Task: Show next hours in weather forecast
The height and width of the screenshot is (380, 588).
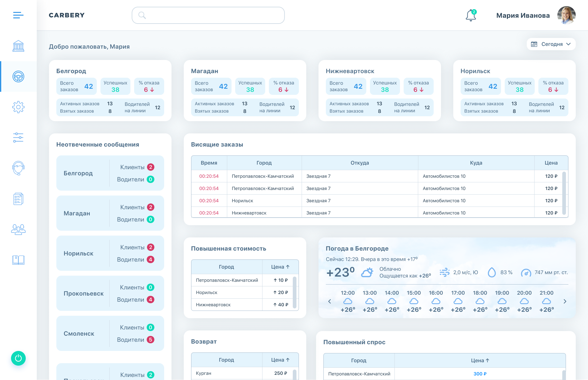Action: [x=565, y=301]
